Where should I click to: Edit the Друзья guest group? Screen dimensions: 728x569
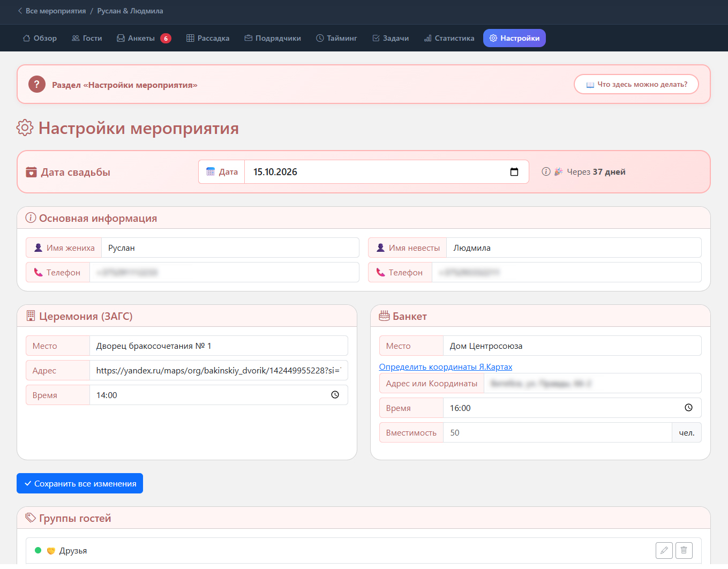[664, 550]
